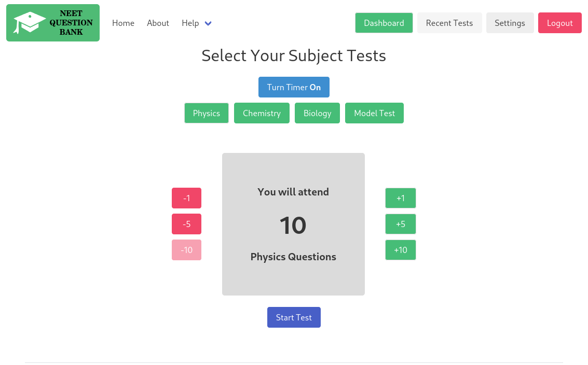Image resolution: width=588 pixels, height=365 pixels.
Task: Open the Settings page
Action: (510, 23)
